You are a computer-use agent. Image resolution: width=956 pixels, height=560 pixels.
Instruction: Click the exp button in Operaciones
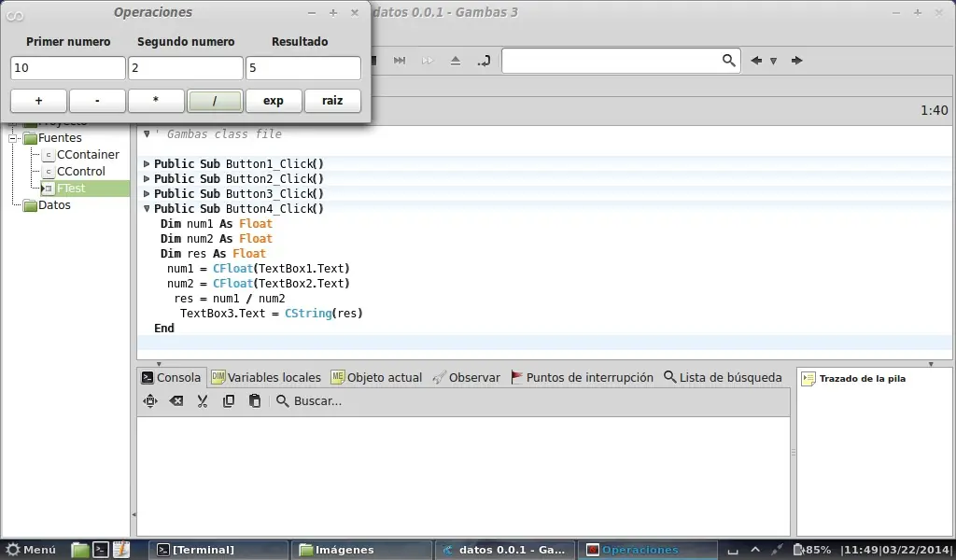click(274, 101)
